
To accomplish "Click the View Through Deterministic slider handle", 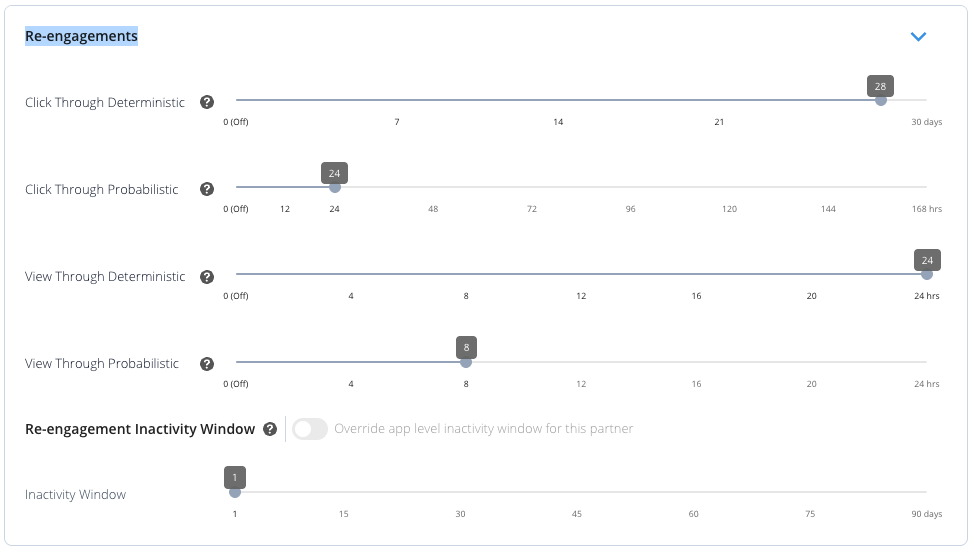I will pyautogui.click(x=927, y=274).
